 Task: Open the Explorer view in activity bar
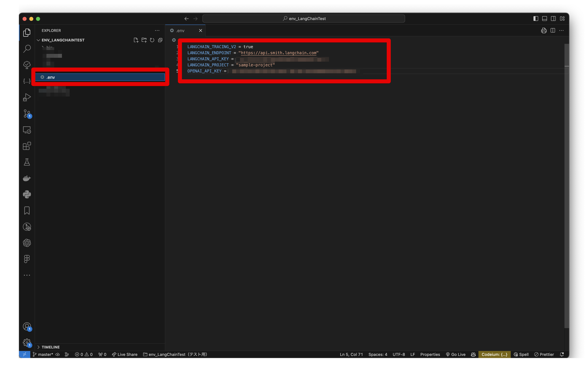point(27,33)
